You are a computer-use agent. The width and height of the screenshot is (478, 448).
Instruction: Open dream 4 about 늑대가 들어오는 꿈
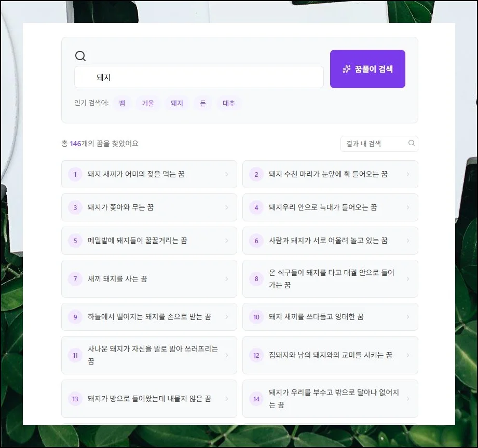330,207
